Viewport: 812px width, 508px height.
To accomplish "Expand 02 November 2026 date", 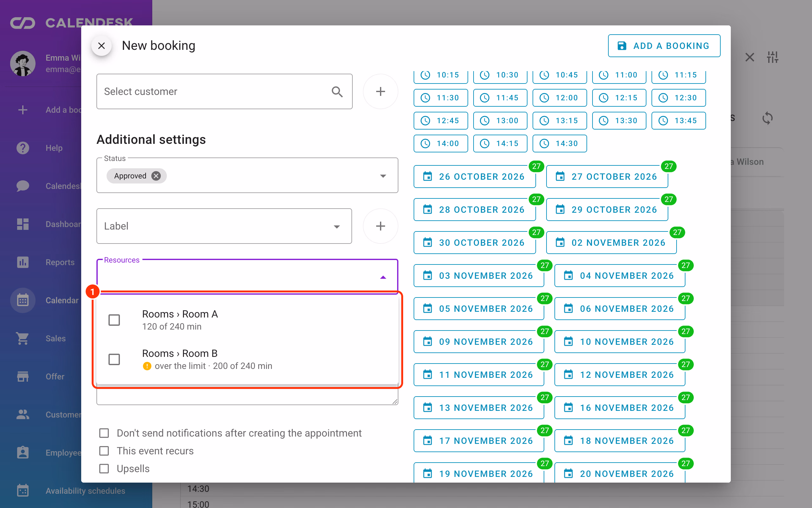I will tap(611, 243).
